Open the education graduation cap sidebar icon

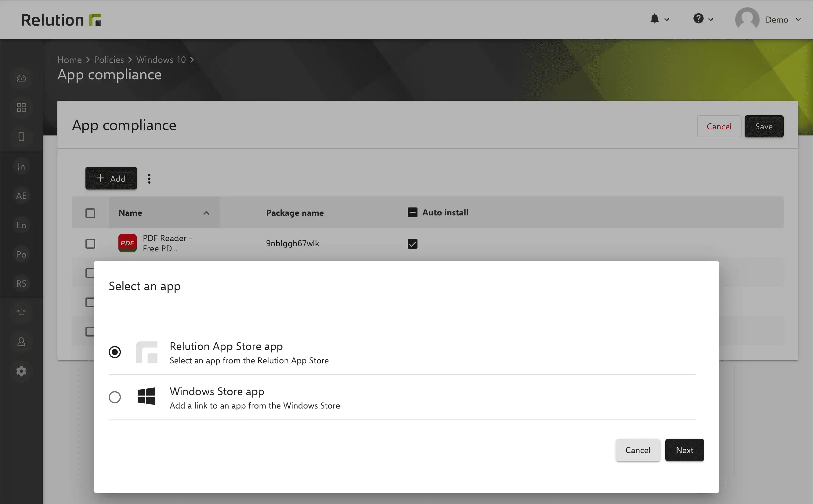(x=21, y=312)
